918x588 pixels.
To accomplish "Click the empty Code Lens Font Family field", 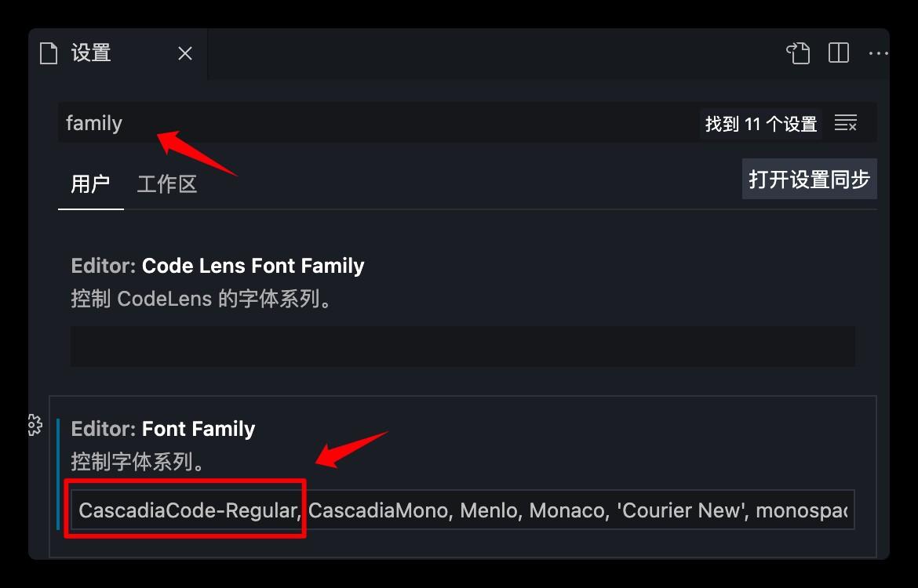I will point(462,347).
